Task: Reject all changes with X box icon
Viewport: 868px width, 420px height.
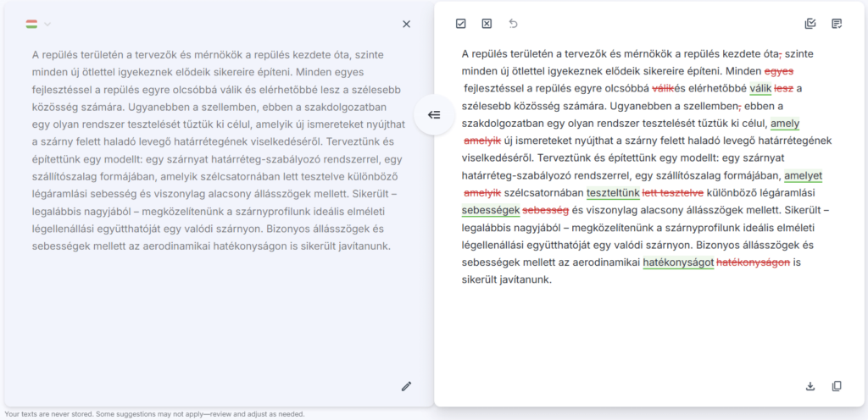Action: [x=487, y=24]
